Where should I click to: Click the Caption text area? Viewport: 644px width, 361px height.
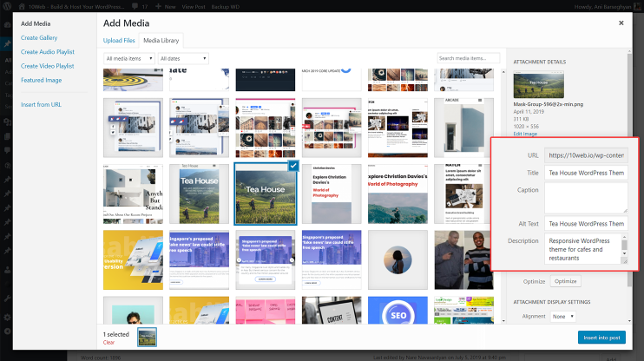coord(586,198)
